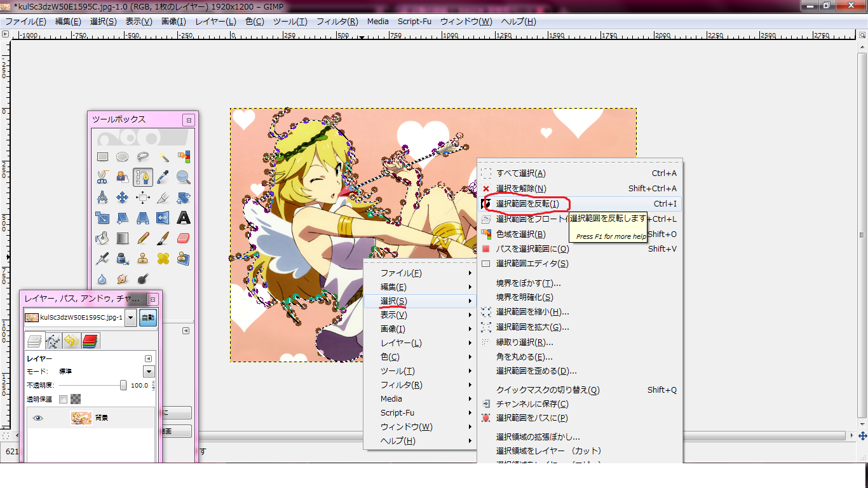Select the Ellipse Select tool
The image size is (868, 488).
123,156
